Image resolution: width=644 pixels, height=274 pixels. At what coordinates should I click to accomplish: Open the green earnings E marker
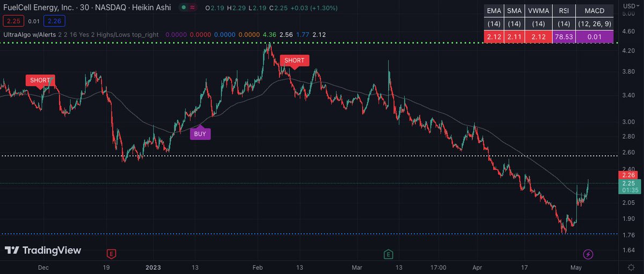pos(388,254)
